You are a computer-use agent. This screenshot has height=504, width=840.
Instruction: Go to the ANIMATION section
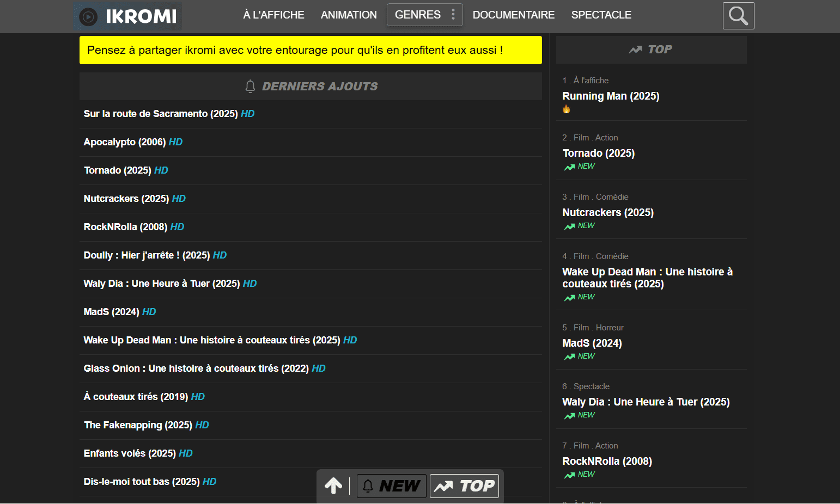[x=349, y=15]
